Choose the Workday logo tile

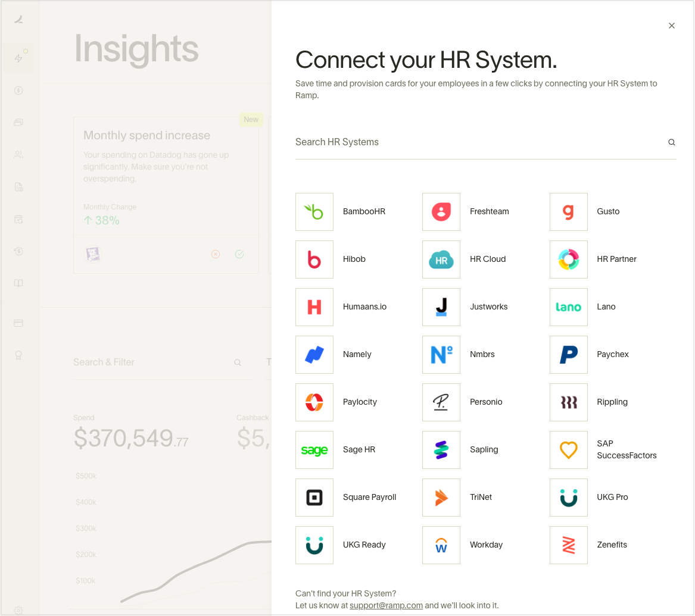[441, 545]
